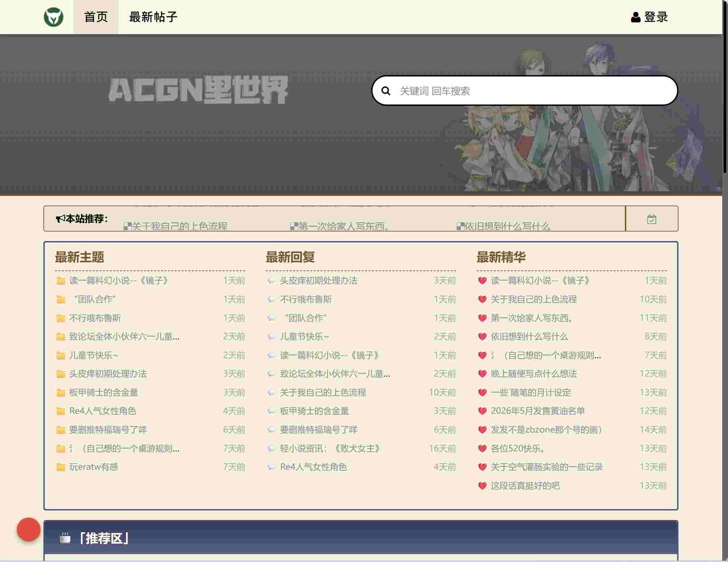Open the 最新精华 section heading

pos(501,257)
